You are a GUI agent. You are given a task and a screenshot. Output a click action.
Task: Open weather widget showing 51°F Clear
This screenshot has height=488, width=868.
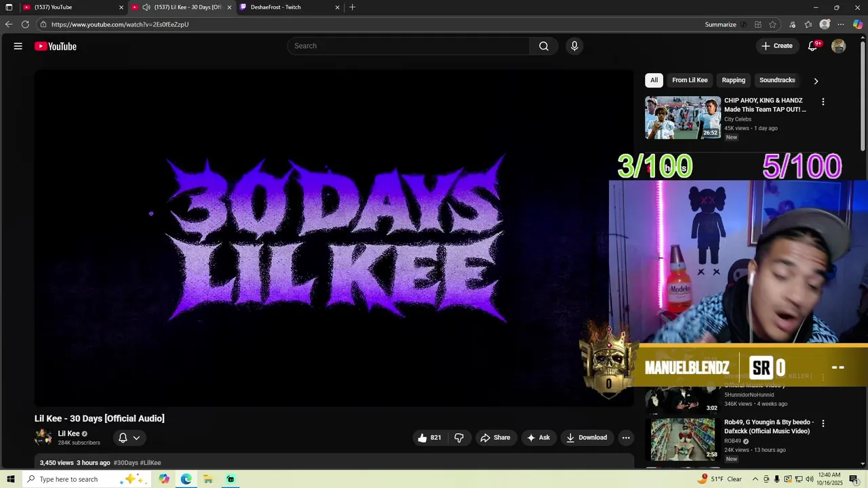[x=720, y=479]
